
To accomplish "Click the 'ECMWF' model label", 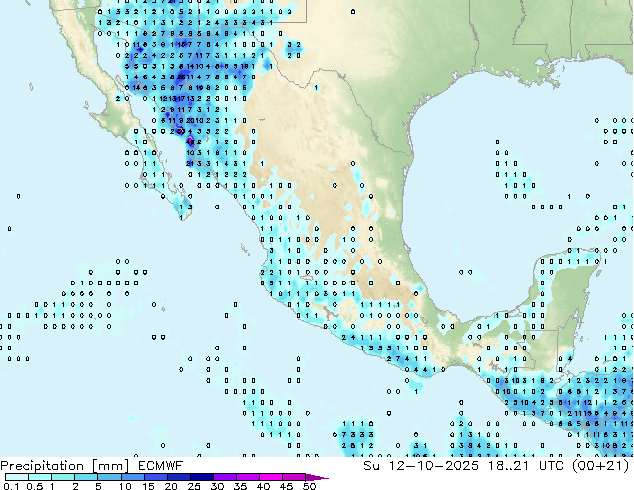I will [x=161, y=466].
